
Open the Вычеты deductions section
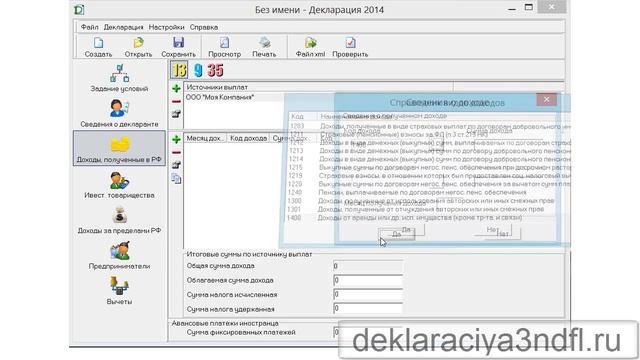click(x=119, y=291)
